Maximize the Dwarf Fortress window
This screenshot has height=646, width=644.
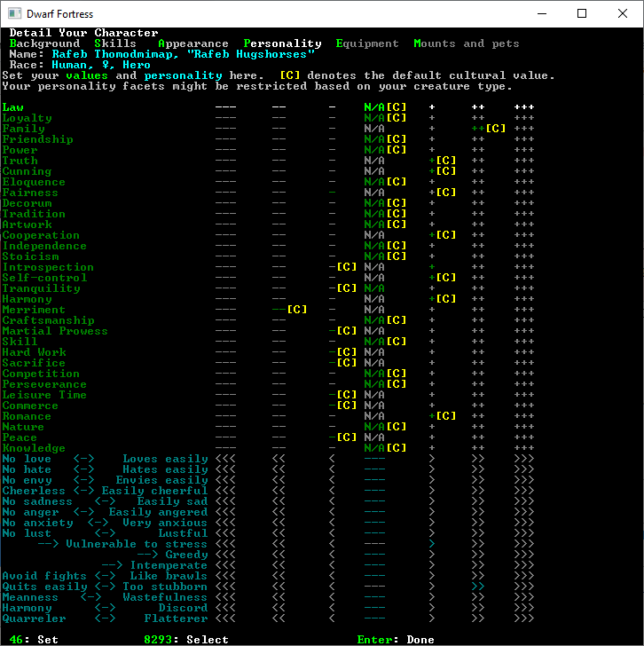(582, 13)
